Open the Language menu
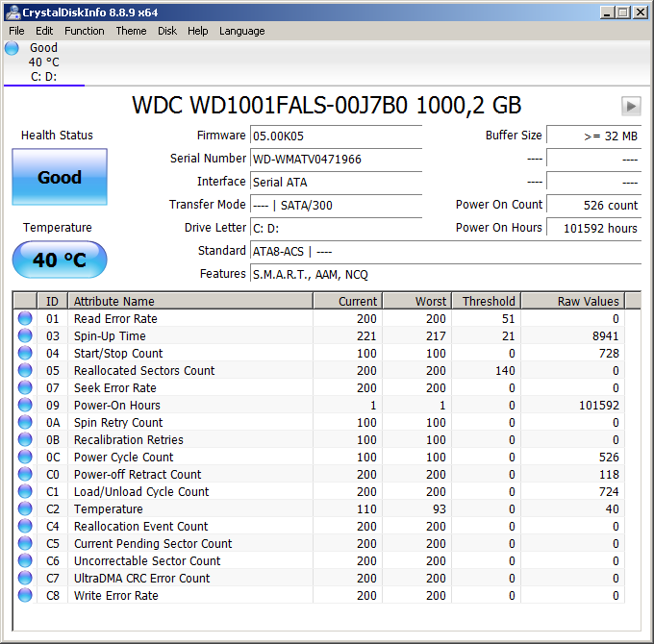Viewport: 654px width, 644px height. [x=242, y=32]
